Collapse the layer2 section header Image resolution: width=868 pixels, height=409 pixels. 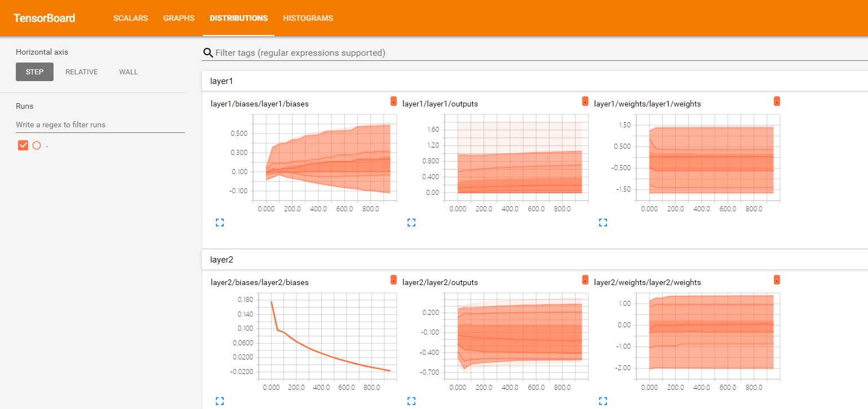(534, 260)
